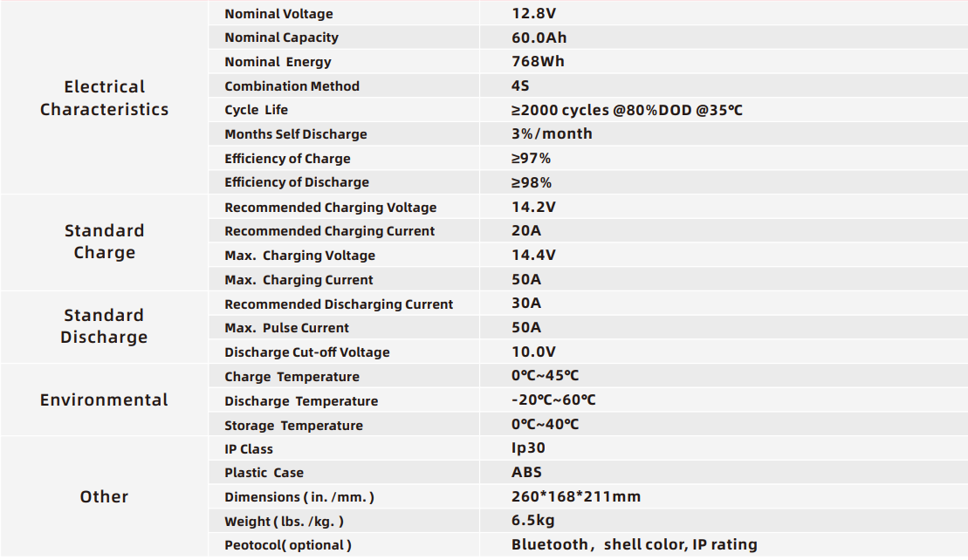Click the Standard Charge section heading
This screenshot has width=968, height=560.
point(105,241)
